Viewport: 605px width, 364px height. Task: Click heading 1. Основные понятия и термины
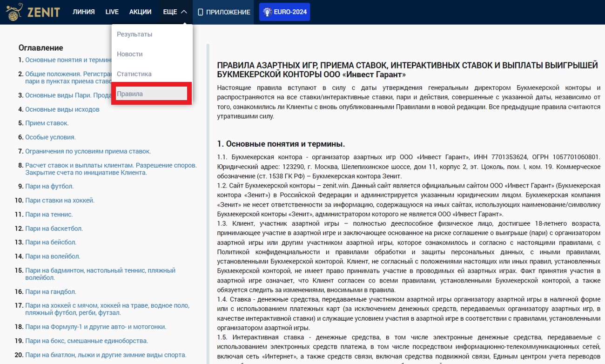[281, 144]
